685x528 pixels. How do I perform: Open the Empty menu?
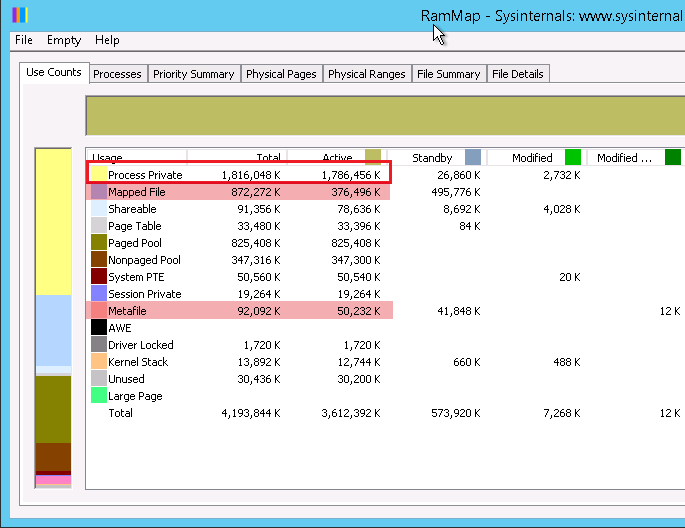pyautogui.click(x=64, y=40)
